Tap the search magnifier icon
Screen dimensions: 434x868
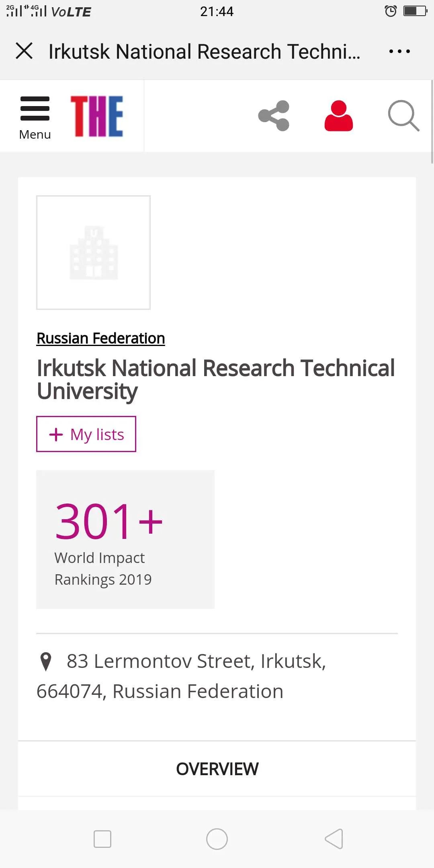(403, 116)
